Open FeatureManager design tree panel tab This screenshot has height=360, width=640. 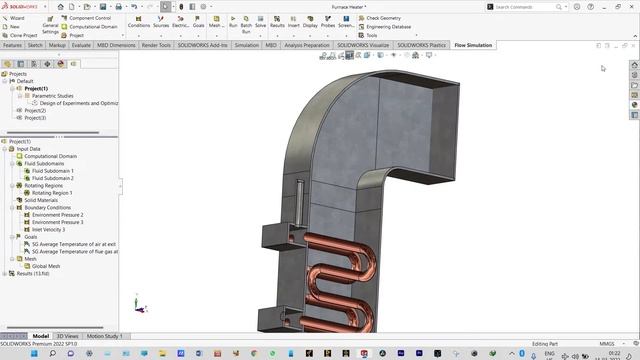[x=7, y=64]
